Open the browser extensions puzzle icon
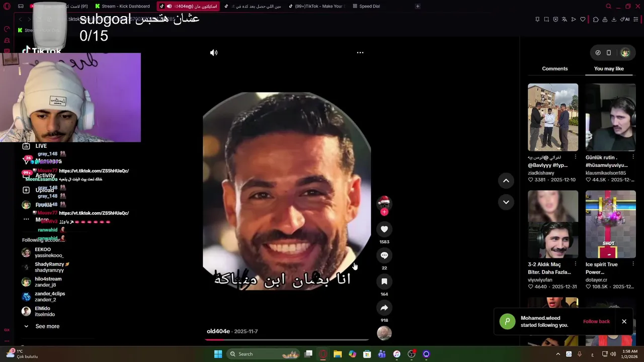644x362 pixels. click(x=596, y=19)
